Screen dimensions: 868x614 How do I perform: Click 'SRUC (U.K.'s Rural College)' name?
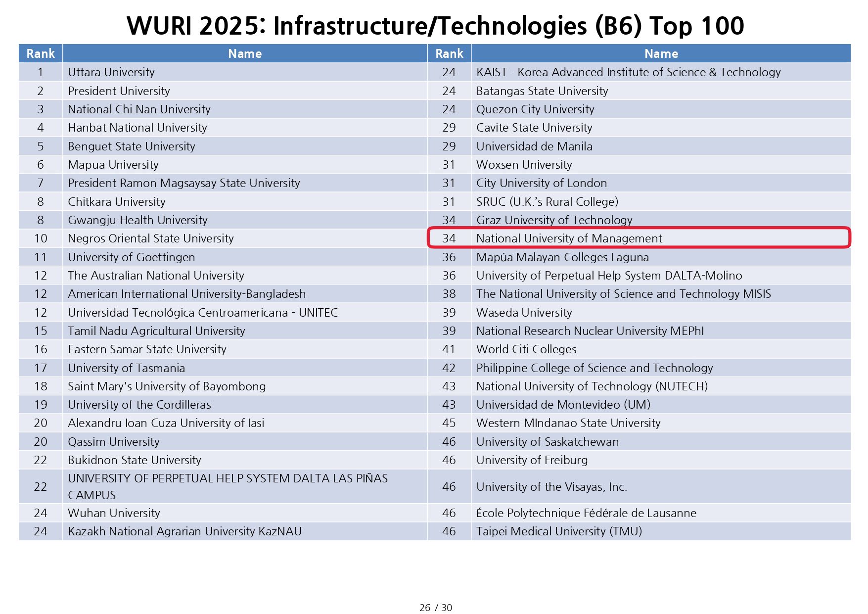tap(548, 202)
